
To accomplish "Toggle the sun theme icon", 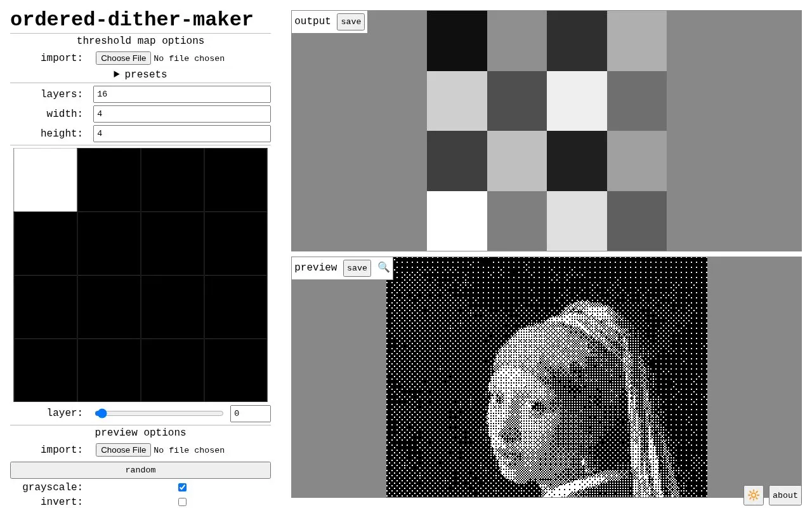I will (754, 495).
